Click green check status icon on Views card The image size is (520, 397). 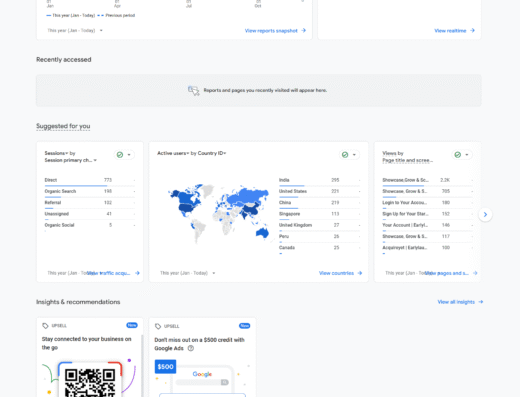click(458, 155)
